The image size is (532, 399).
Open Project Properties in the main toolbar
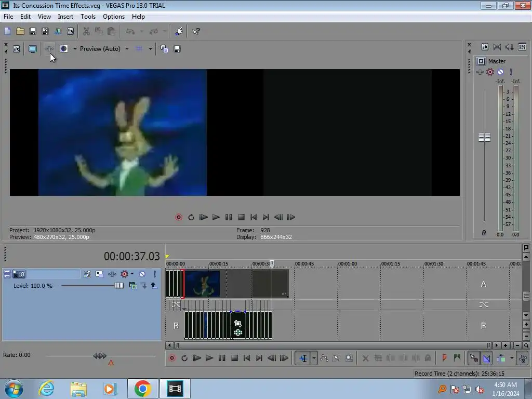click(70, 31)
